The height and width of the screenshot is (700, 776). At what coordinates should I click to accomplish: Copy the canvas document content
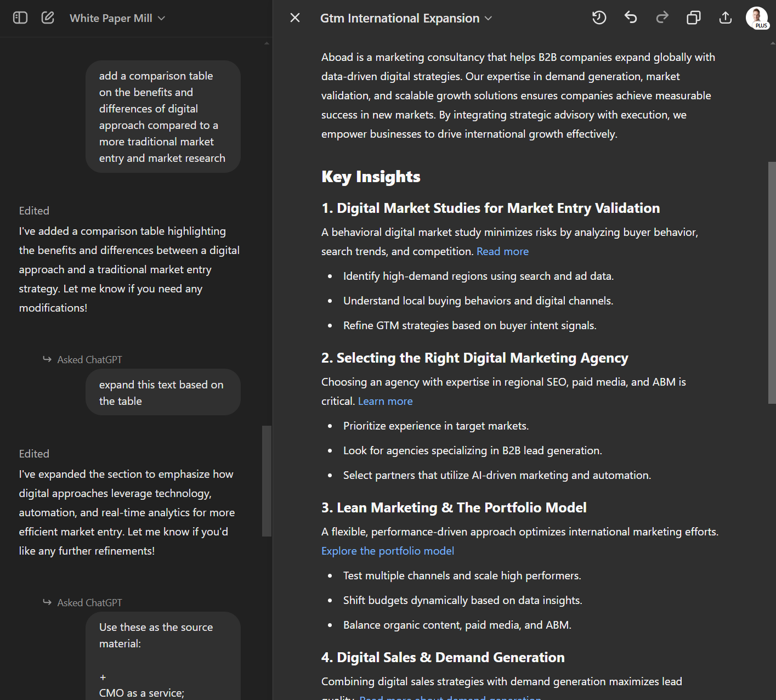click(x=694, y=18)
